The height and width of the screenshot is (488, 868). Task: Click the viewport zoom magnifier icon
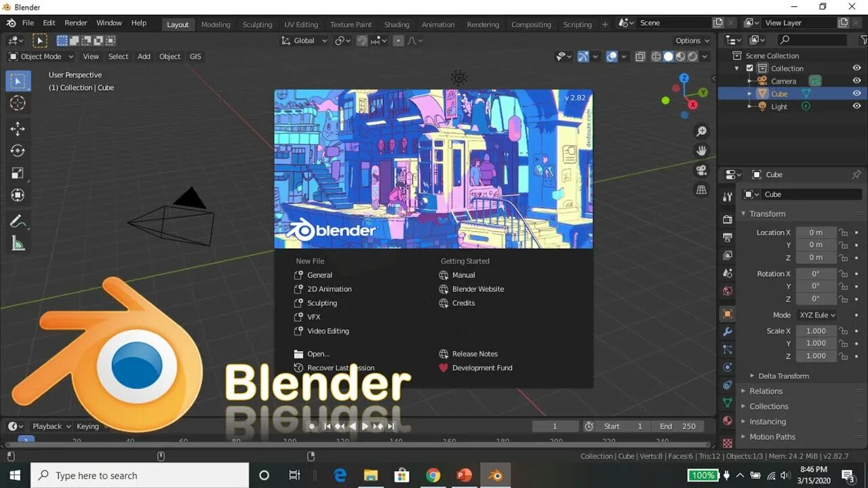coord(702,131)
